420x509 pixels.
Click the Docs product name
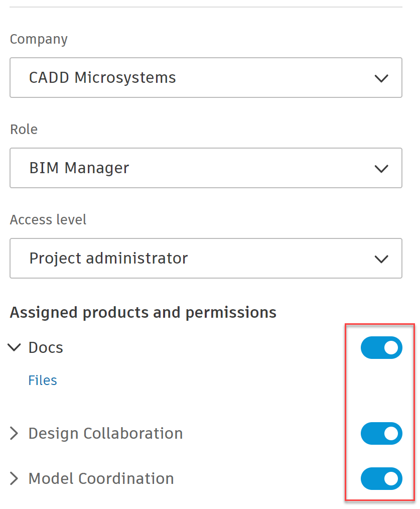46,347
